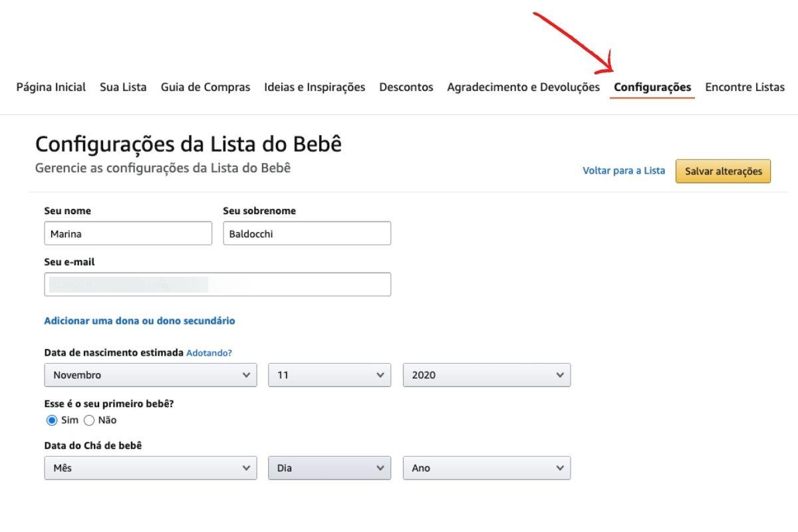The image size is (798, 532).
Task: Click the Configurações tab
Action: coord(652,87)
